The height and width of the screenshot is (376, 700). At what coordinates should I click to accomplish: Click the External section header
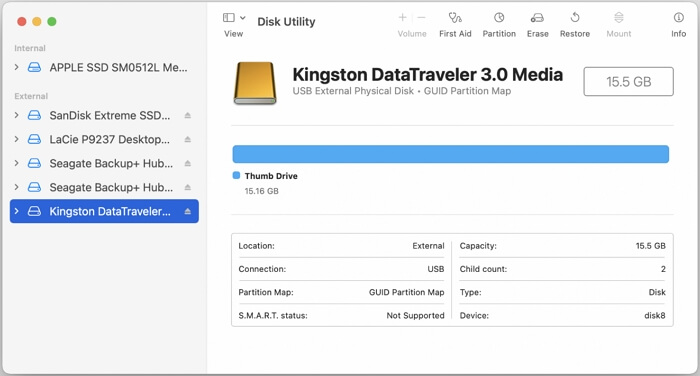[x=31, y=96]
